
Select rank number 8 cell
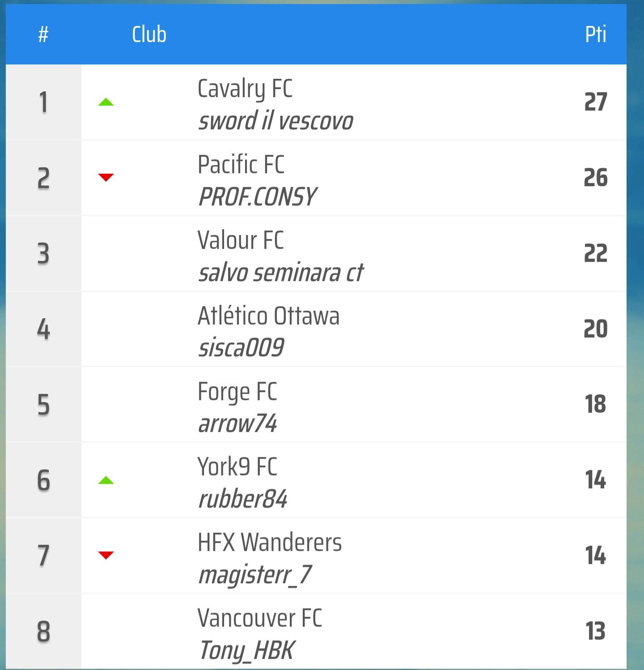[43, 632]
